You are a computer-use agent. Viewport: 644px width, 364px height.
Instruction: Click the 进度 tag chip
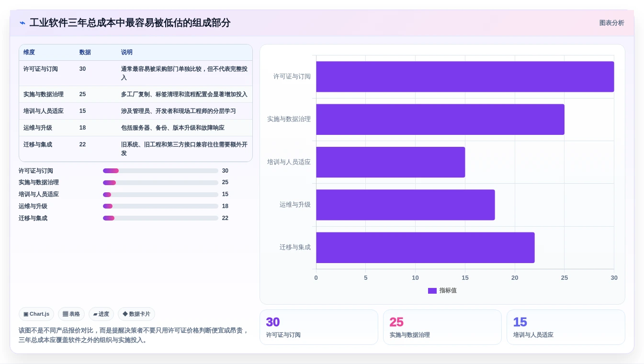tap(101, 314)
